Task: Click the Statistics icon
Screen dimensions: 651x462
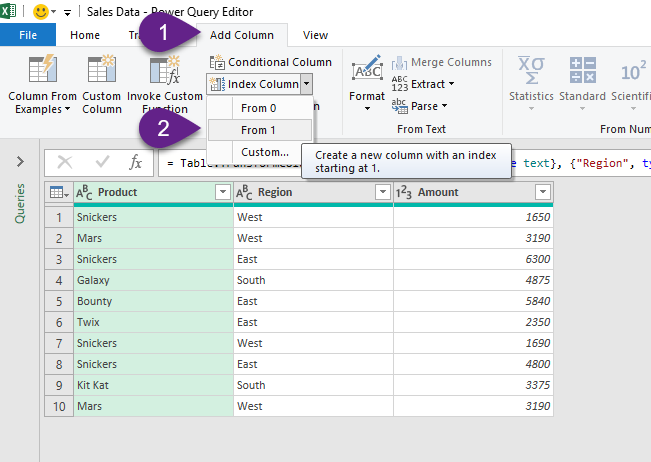Action: [x=531, y=71]
